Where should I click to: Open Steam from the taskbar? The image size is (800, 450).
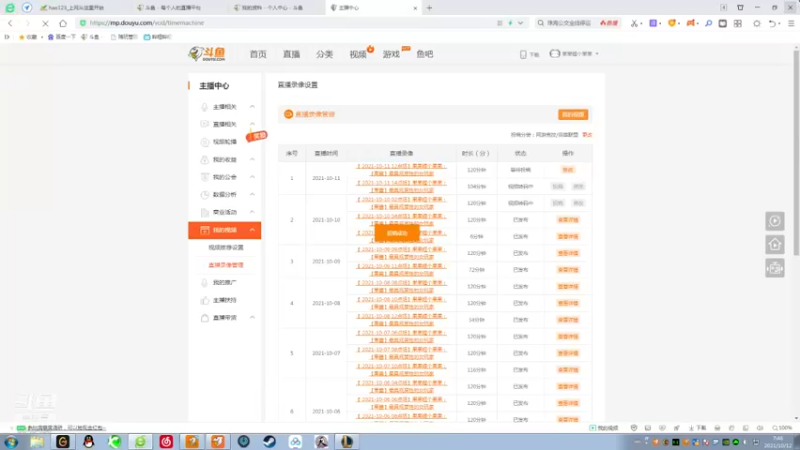(269, 442)
